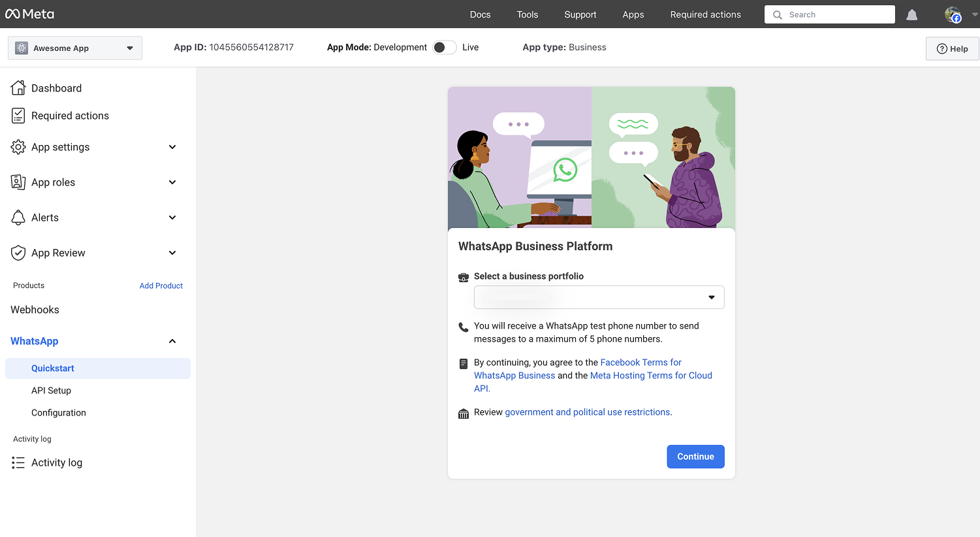Viewport: 980px width, 537px height.
Task: Click the notifications bell in the top bar
Action: coord(911,14)
